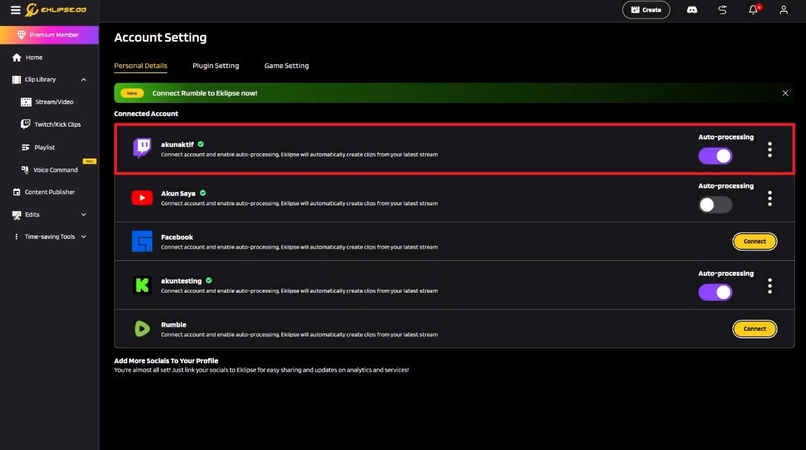Click the YouTube logo for Akun Saya
The width and height of the screenshot is (806, 450).
point(142,197)
